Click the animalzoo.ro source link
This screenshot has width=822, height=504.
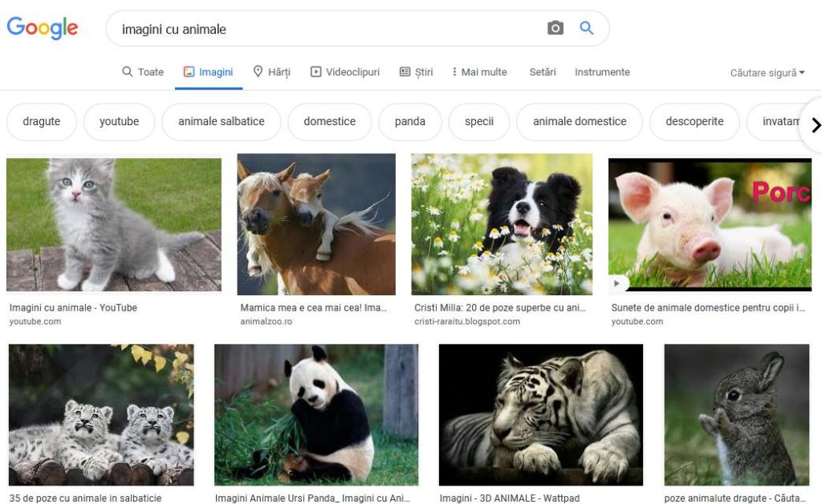point(267,322)
